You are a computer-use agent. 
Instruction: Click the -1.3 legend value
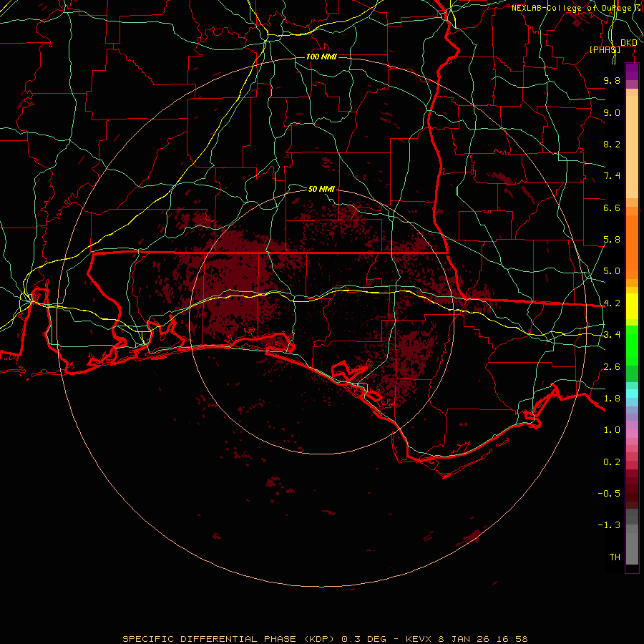609,525
